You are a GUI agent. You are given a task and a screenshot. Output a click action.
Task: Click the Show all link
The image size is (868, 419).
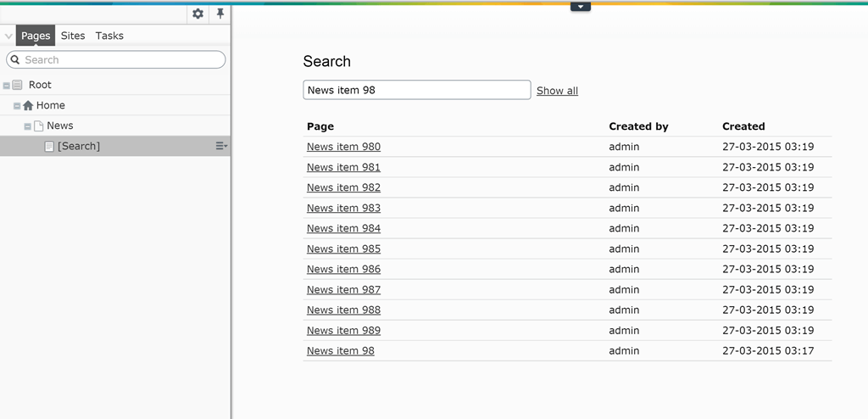point(557,91)
